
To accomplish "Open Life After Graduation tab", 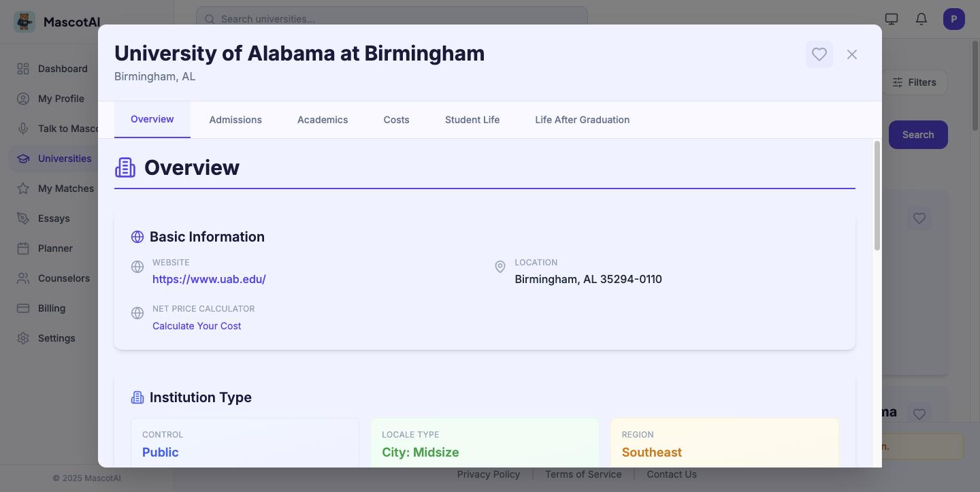I will [x=582, y=120].
